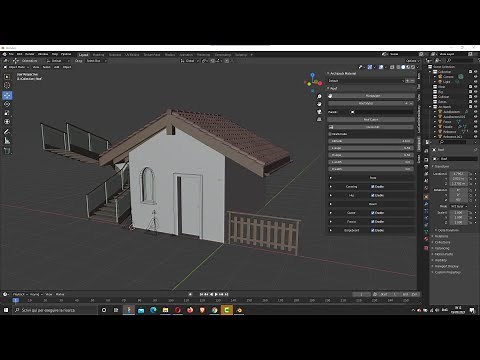This screenshot has height=360, width=480.
Task: Open the Modifiers properties tab
Action: point(426,204)
